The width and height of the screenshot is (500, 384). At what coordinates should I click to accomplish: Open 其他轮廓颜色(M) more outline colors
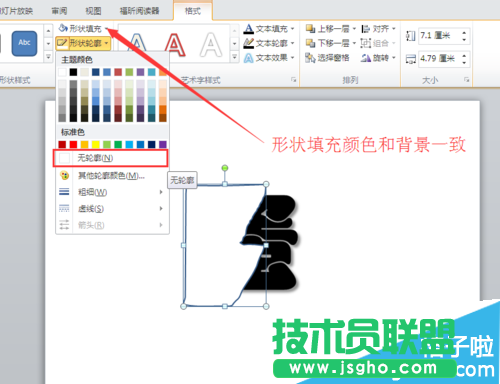tap(111, 176)
